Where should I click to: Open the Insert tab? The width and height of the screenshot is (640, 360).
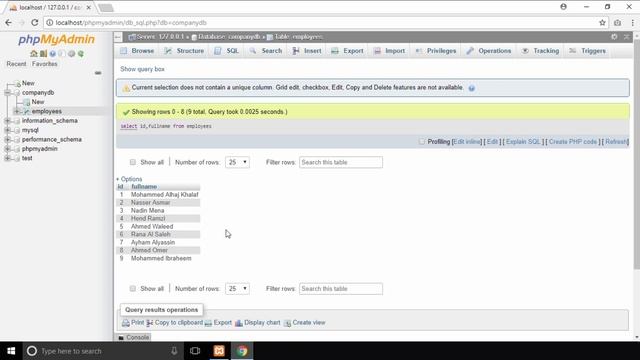[307, 51]
